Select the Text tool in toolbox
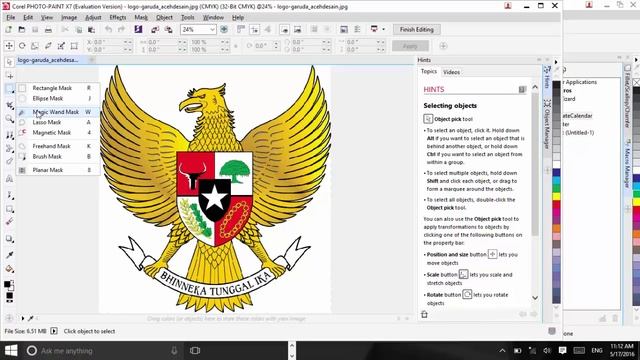The height and width of the screenshot is (360, 640). click(9, 178)
